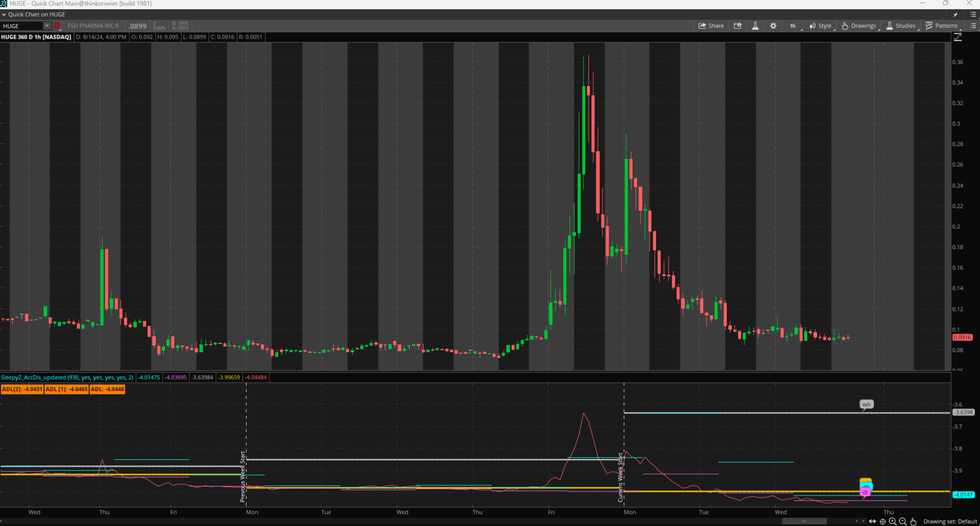Open the Style menu
Screen dimensions: 980x526
tap(820, 26)
